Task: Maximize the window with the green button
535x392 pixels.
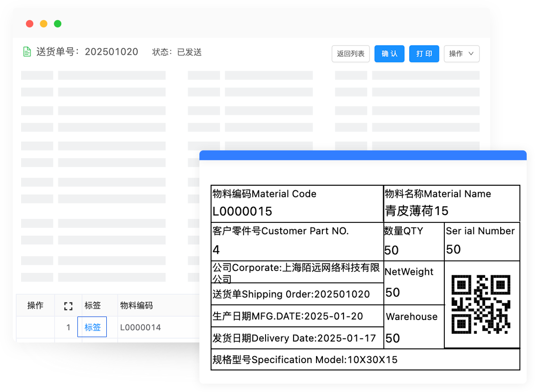Action: pos(57,24)
